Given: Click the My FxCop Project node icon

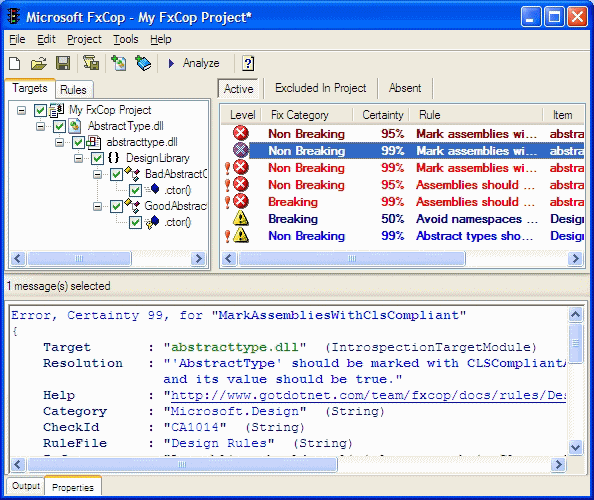Looking at the screenshot, I should click(56, 110).
